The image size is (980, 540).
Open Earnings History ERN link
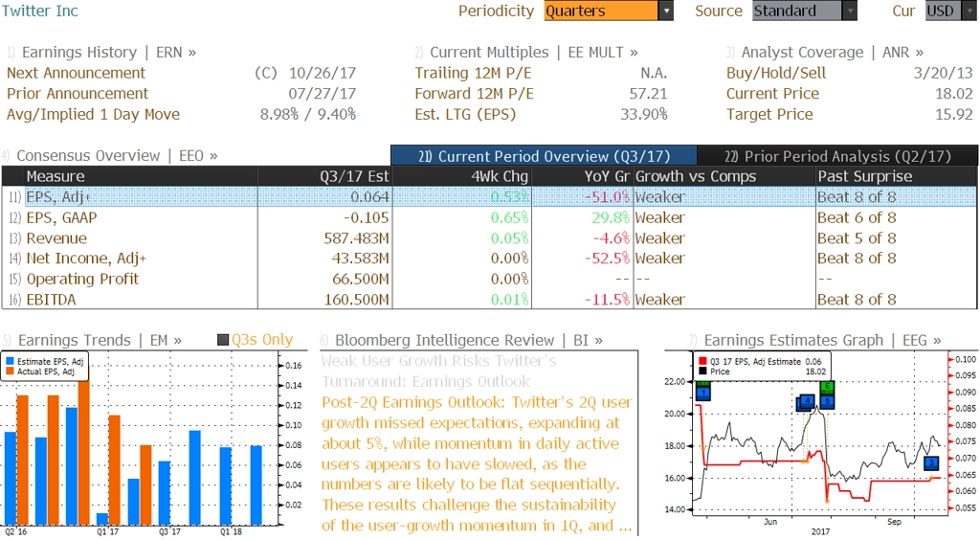(109, 53)
